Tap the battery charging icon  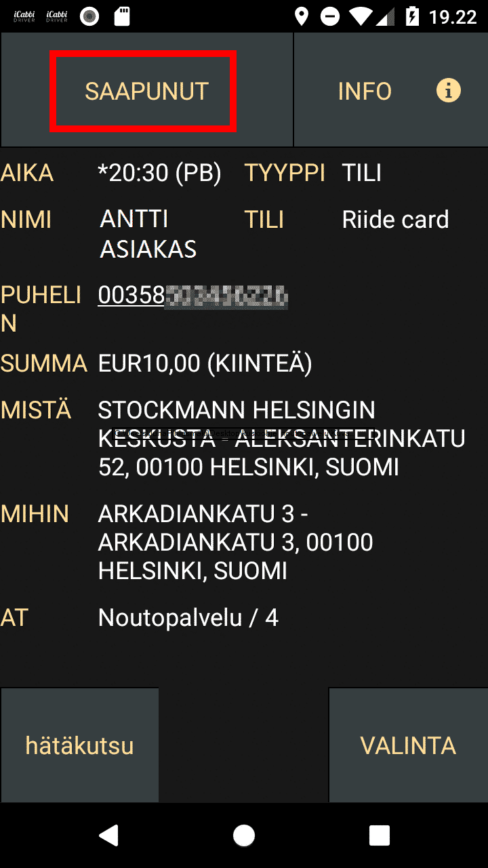[x=412, y=16]
